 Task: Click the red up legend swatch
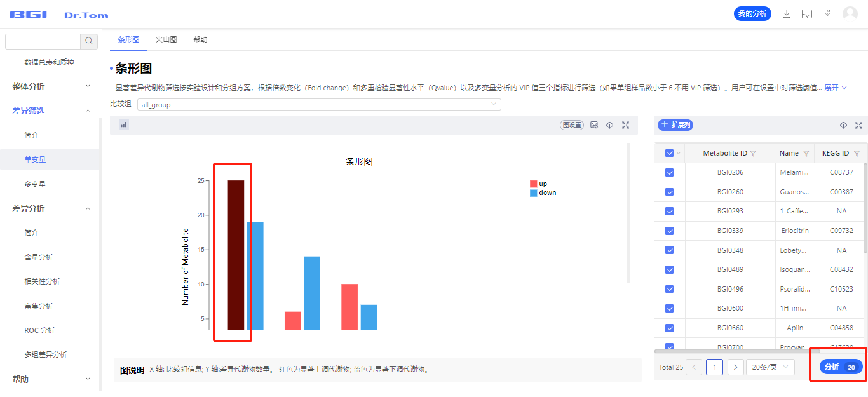(533, 184)
